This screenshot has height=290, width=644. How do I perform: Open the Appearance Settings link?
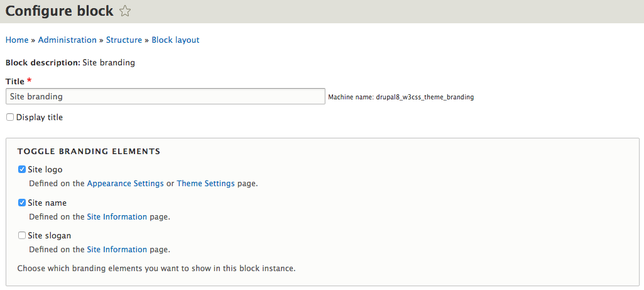[125, 184]
